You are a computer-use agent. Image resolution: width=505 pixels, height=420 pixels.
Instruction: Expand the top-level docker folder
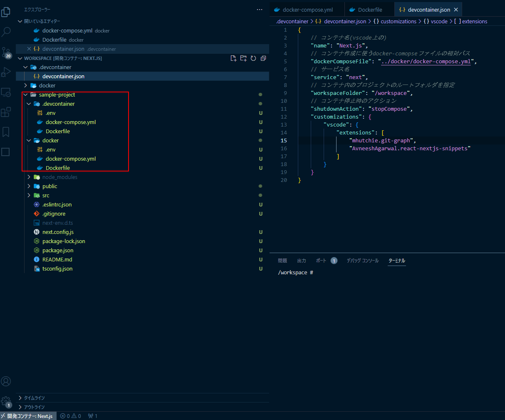143,85
